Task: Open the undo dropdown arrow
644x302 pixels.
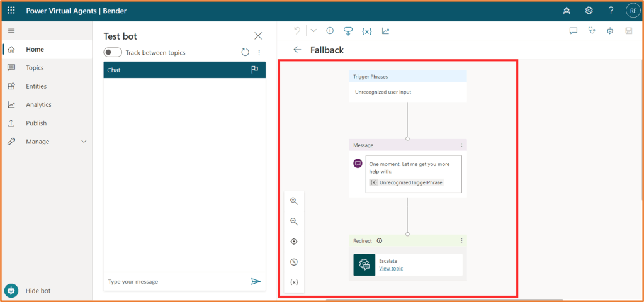Action: pyautogui.click(x=314, y=31)
